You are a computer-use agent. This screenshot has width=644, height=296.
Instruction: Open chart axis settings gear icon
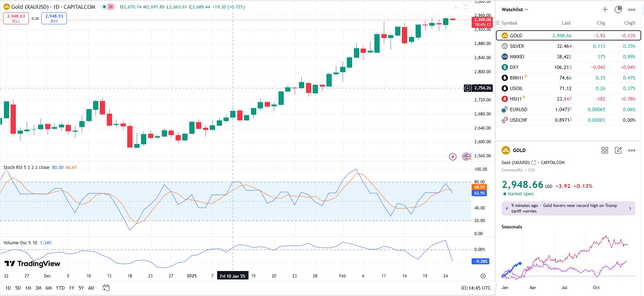coord(483,276)
